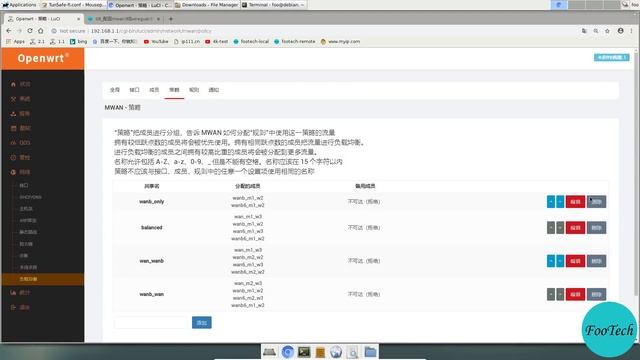Click the gray delete button for wan_wanb
Screen dimensions: 640x360
(x=596, y=261)
